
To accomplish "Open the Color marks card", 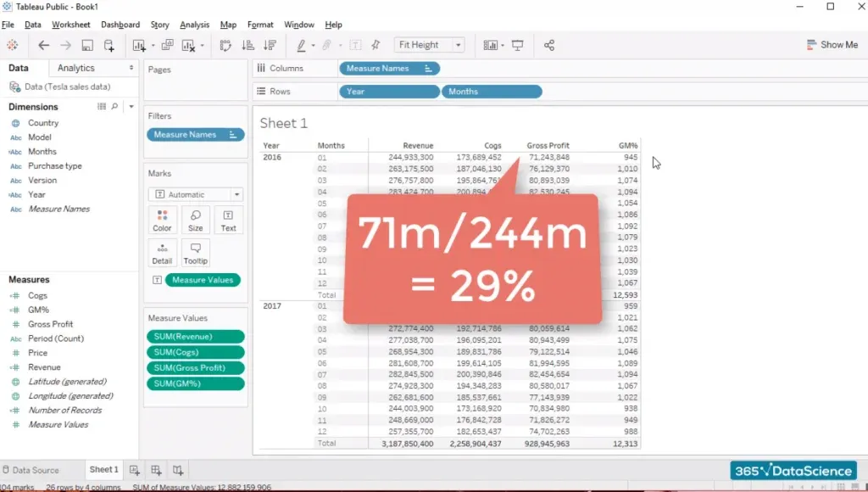I will (x=162, y=220).
